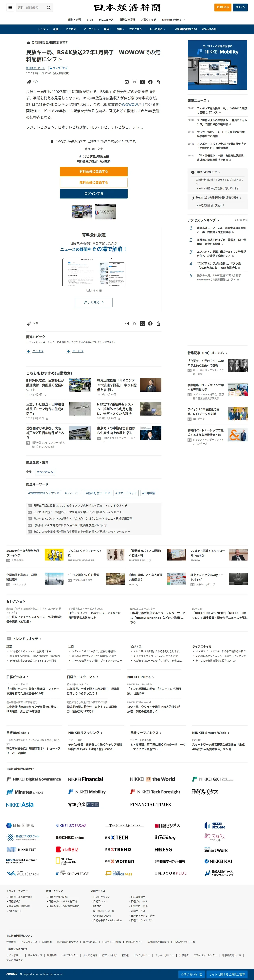Click the #WOWOWオンデマンド keyword tag
Viewport: 254px width, 980px height.
click(x=44, y=493)
